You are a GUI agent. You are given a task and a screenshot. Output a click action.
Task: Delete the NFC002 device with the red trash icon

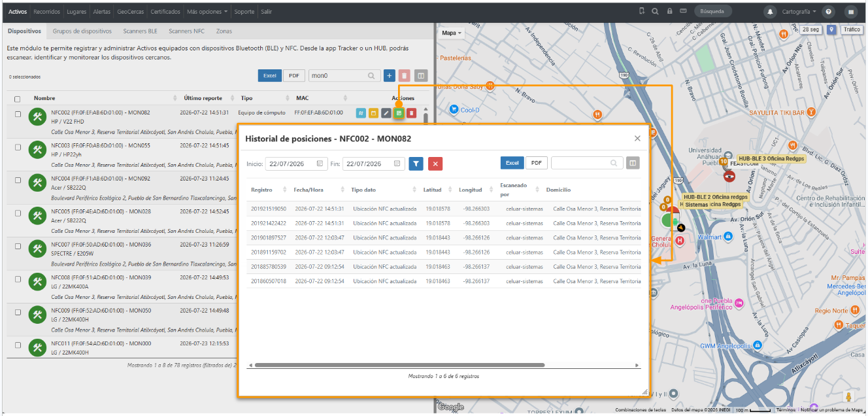[411, 113]
